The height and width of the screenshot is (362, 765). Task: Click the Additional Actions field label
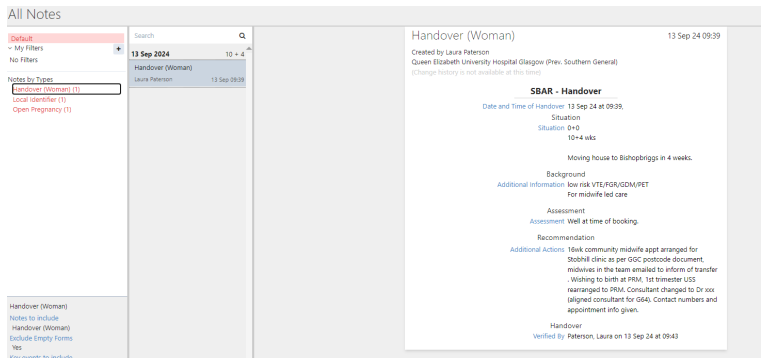[537, 249]
